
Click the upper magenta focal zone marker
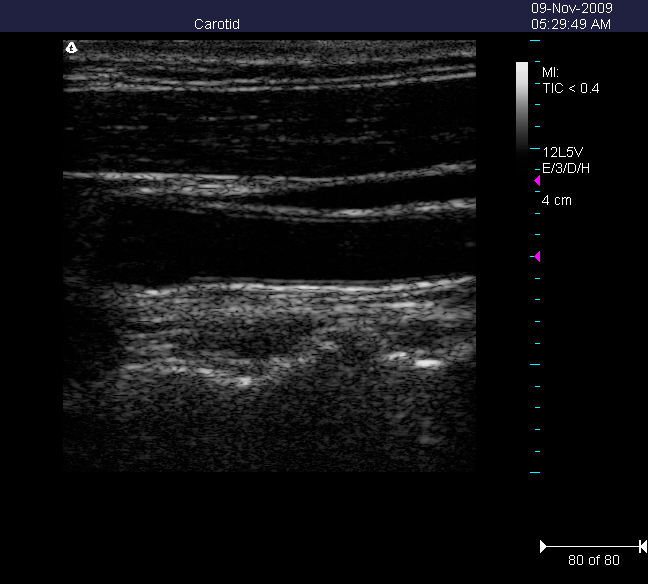click(537, 181)
